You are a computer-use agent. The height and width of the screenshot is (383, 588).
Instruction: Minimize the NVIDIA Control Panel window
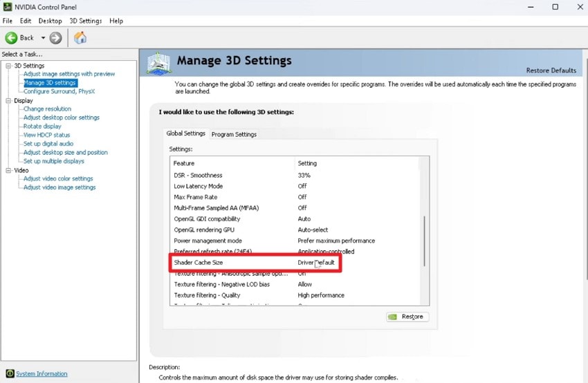531,7
